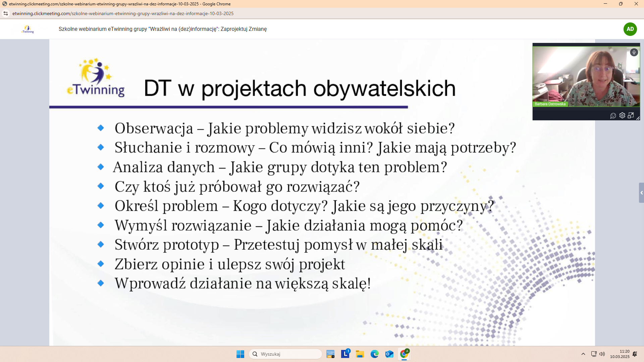Screen dimensions: 644x362
Task: Click the Wyszukaj taskbar search box
Action: point(285,354)
